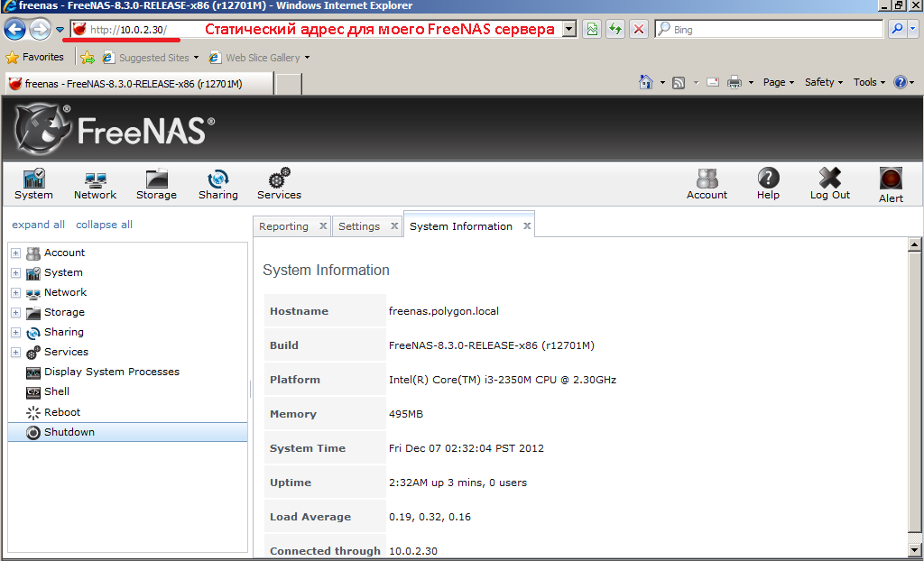Close the Settings tab

pyautogui.click(x=394, y=226)
